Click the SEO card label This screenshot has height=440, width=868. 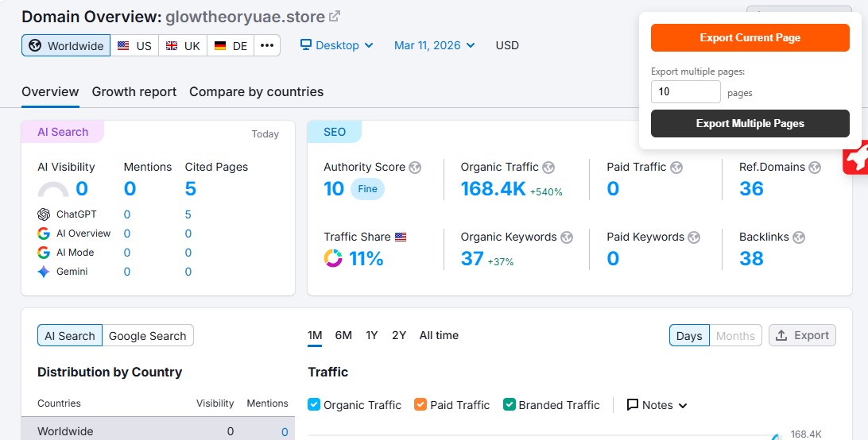click(335, 132)
